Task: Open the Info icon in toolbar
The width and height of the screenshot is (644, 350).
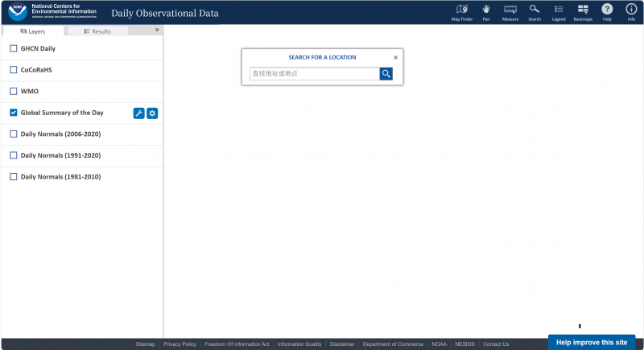Action: click(631, 10)
